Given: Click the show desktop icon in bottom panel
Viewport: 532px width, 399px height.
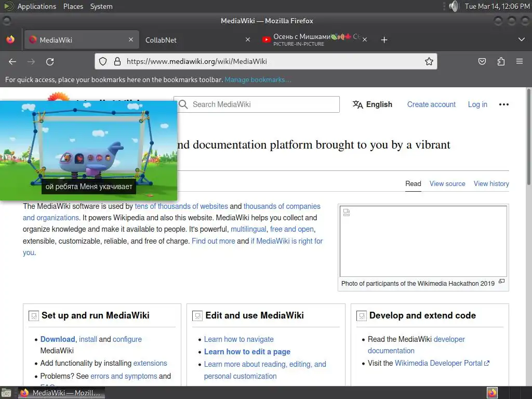Looking at the screenshot, I should click(6, 393).
